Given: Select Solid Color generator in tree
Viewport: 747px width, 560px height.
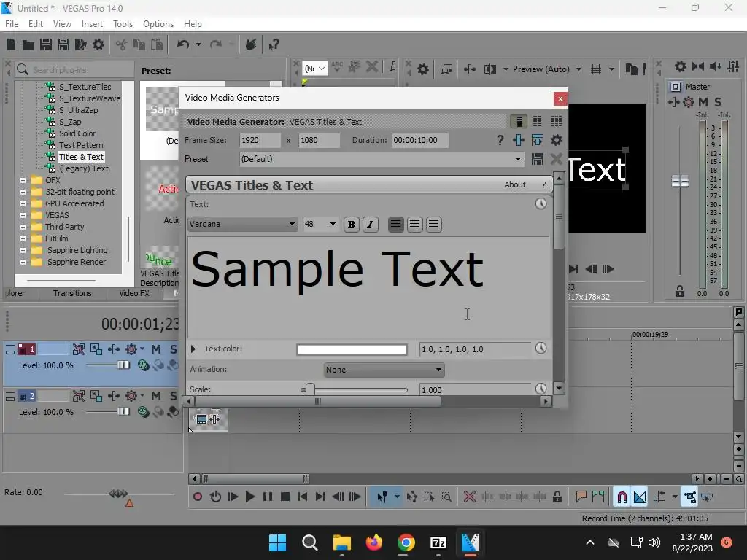Looking at the screenshot, I should 77,133.
